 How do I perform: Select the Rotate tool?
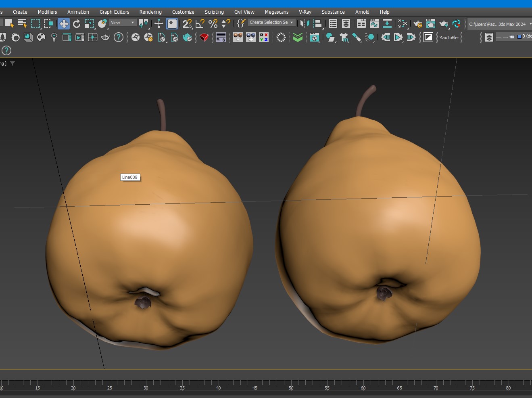pyautogui.click(x=77, y=24)
